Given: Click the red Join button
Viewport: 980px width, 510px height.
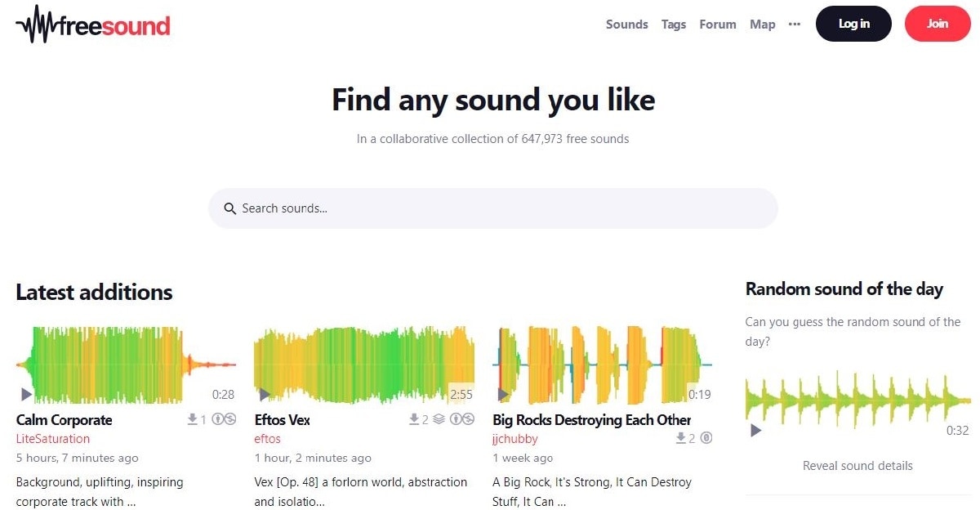Looking at the screenshot, I should click(938, 24).
